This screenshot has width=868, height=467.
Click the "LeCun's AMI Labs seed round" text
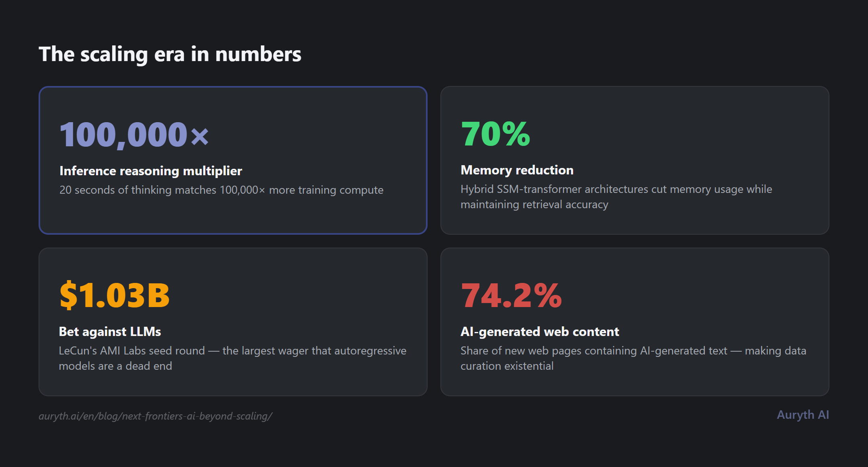(x=132, y=350)
